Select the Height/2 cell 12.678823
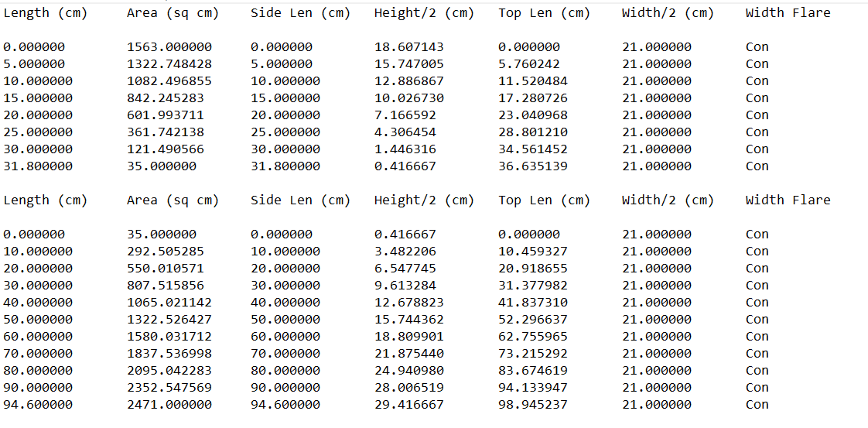Screen dimensions: 868x428 [409, 303]
